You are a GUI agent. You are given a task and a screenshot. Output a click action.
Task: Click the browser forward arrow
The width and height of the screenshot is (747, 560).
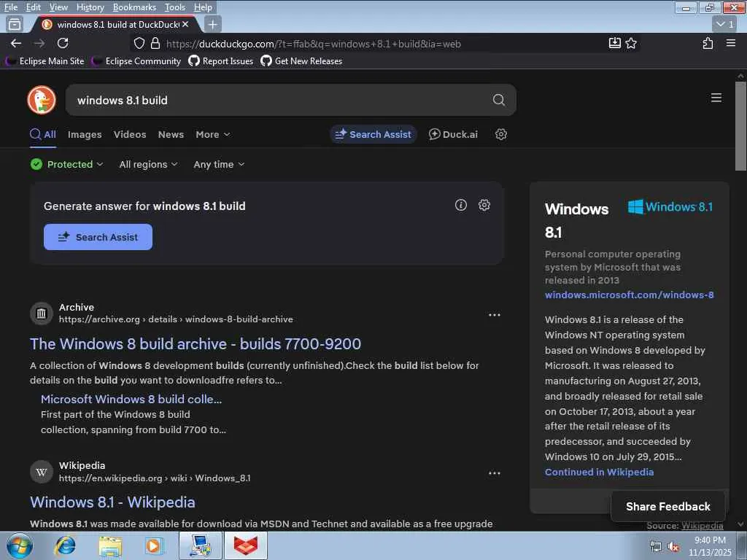(39, 43)
